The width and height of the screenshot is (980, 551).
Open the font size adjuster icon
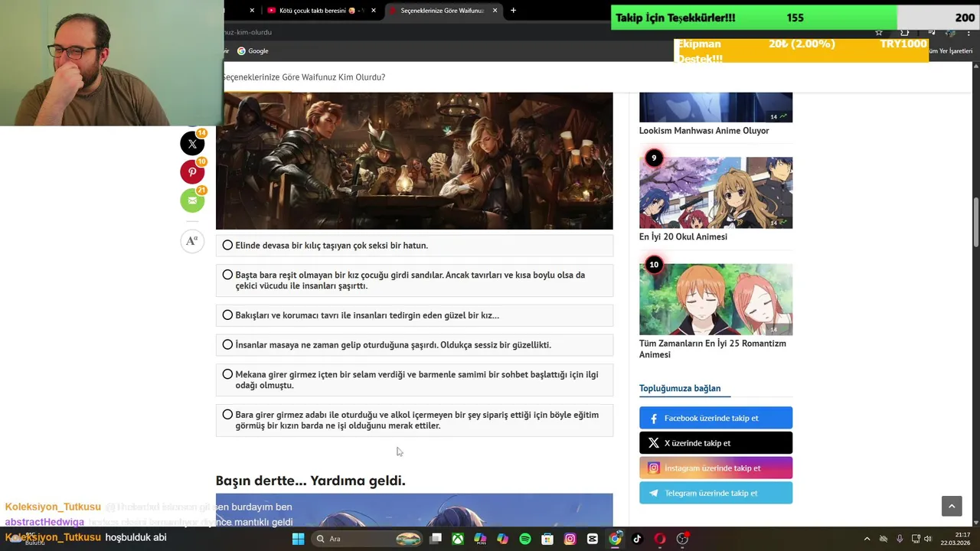pos(192,241)
